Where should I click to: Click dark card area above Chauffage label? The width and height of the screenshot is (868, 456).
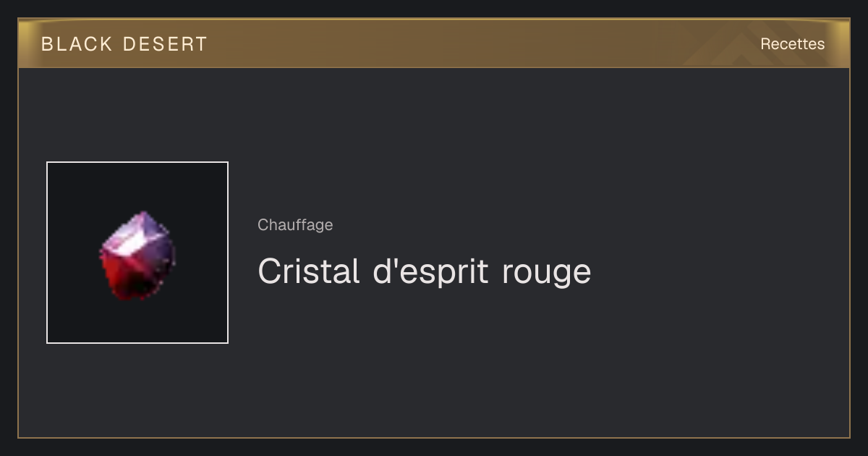[434, 145]
